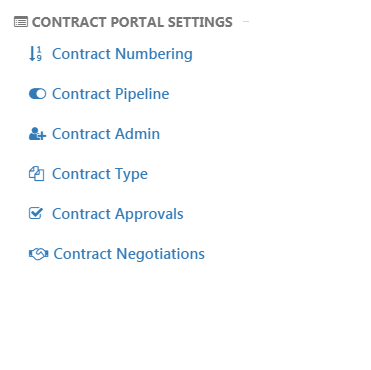Click the list icon before Contract Portal Settings
The height and width of the screenshot is (370, 371).
tap(21, 22)
